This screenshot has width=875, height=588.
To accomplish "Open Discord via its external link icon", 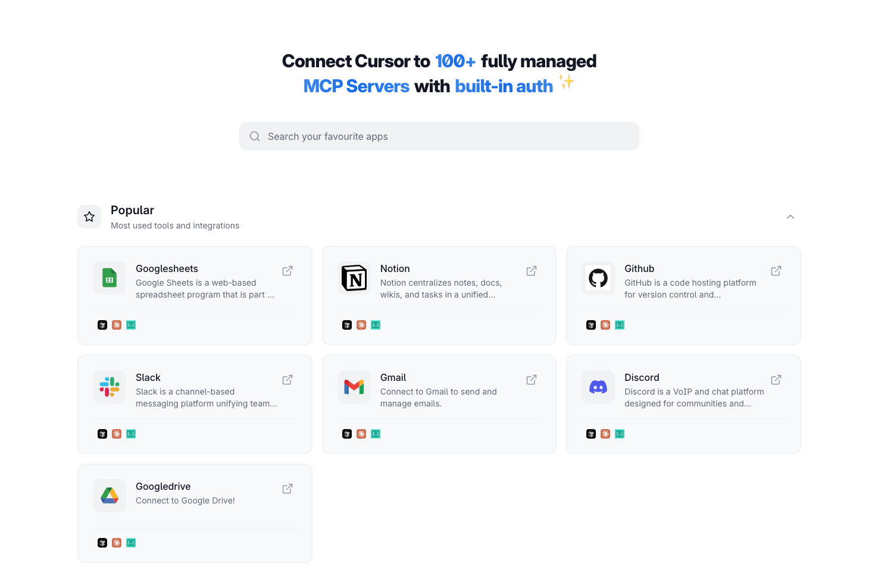I will pos(776,380).
